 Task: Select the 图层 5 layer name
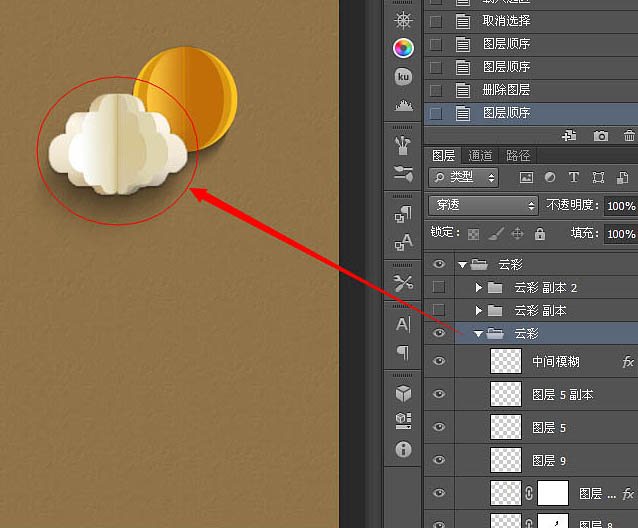coord(549,427)
